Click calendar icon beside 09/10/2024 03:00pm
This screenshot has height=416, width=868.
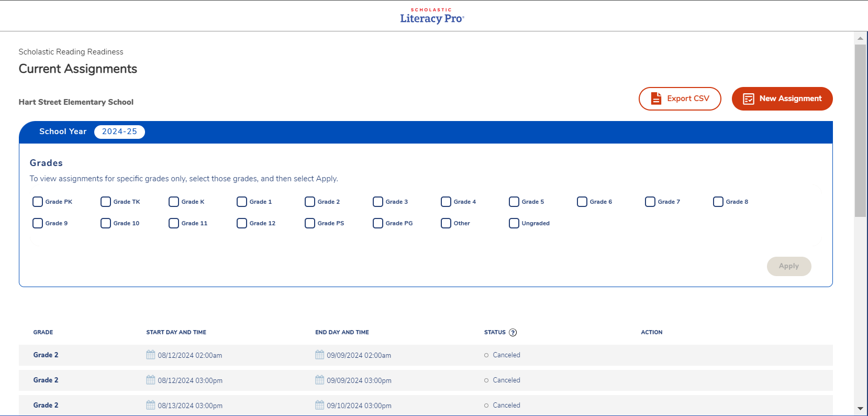[320, 405]
